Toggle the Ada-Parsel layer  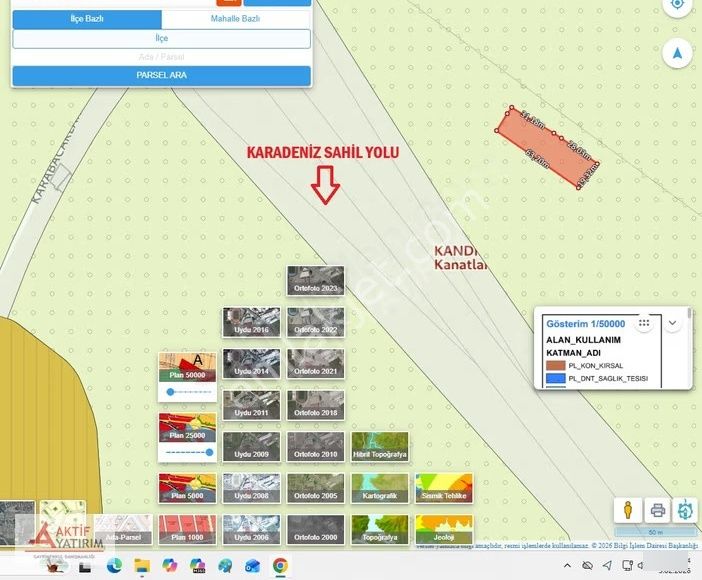[124, 529]
